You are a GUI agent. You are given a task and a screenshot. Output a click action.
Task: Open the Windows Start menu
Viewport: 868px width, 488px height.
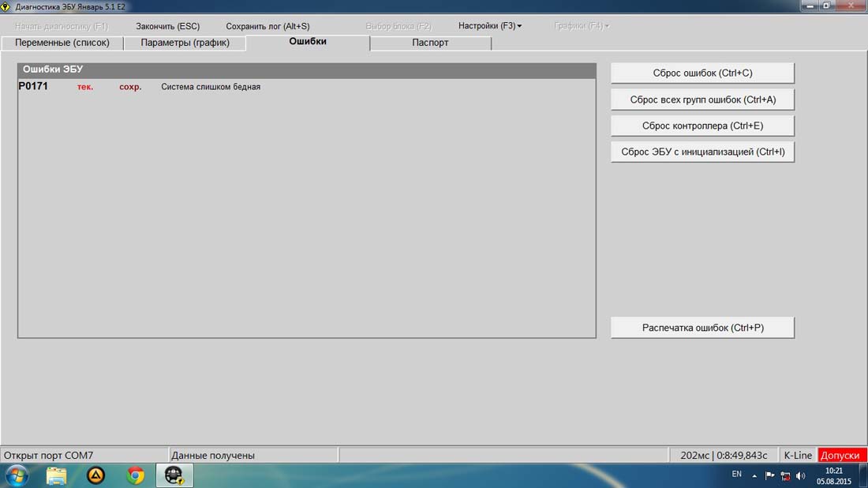pos(16,475)
